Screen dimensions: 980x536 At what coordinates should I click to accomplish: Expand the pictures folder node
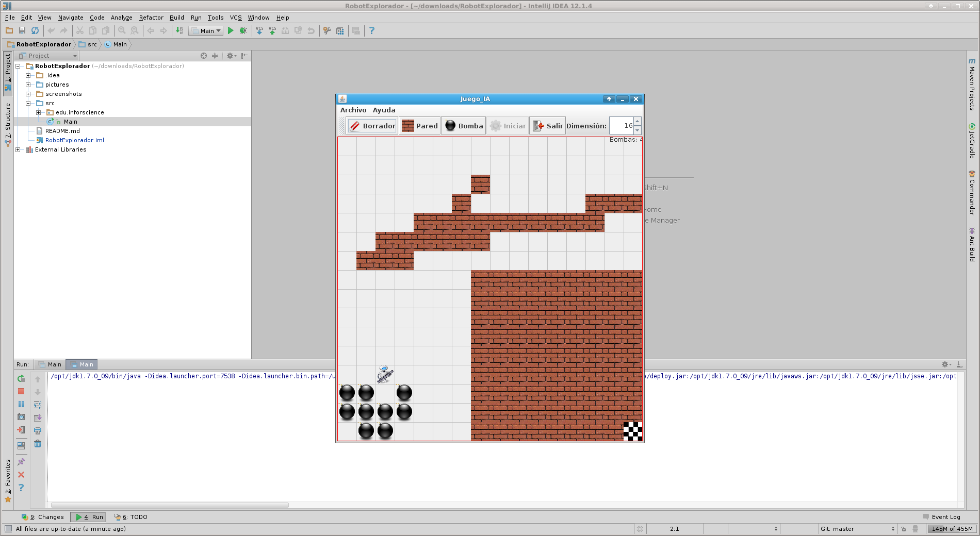tap(28, 85)
